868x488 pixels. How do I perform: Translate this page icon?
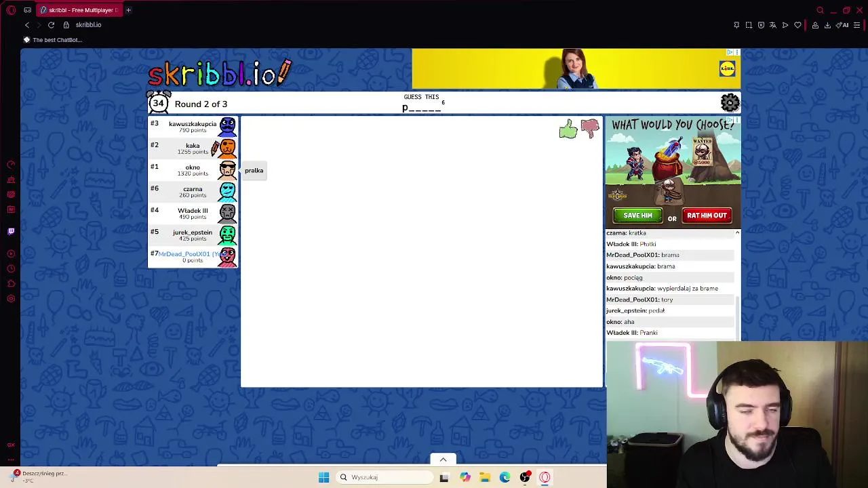(773, 25)
